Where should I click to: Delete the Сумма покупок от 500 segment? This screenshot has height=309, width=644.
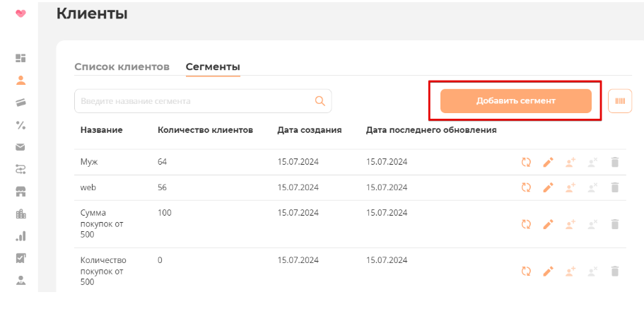tap(614, 224)
